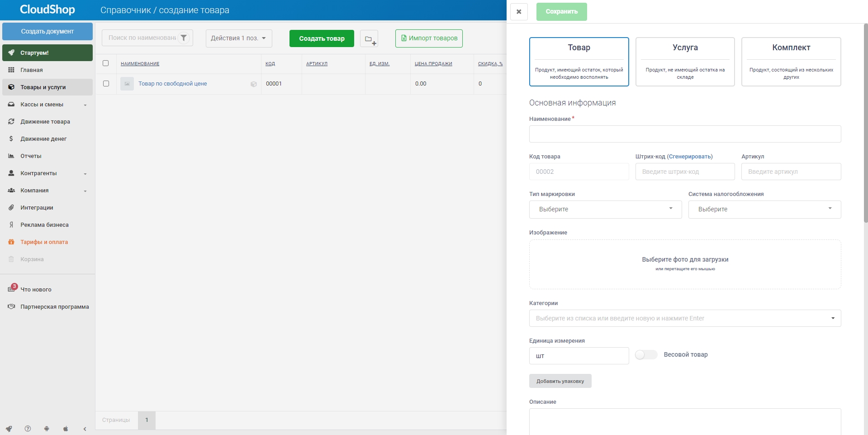The height and width of the screenshot is (435, 868).
Task: Focus the Штрих-код input field
Action: [685, 172]
